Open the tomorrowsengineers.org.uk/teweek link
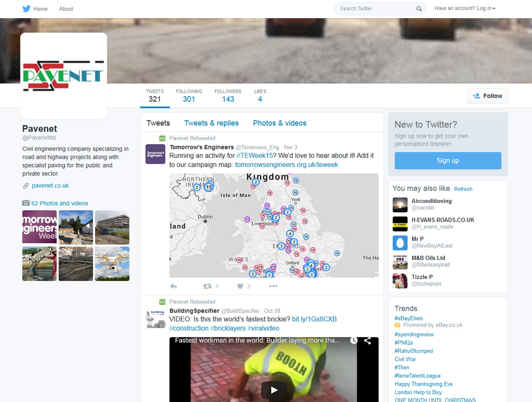This screenshot has height=402, width=532. tap(286, 165)
